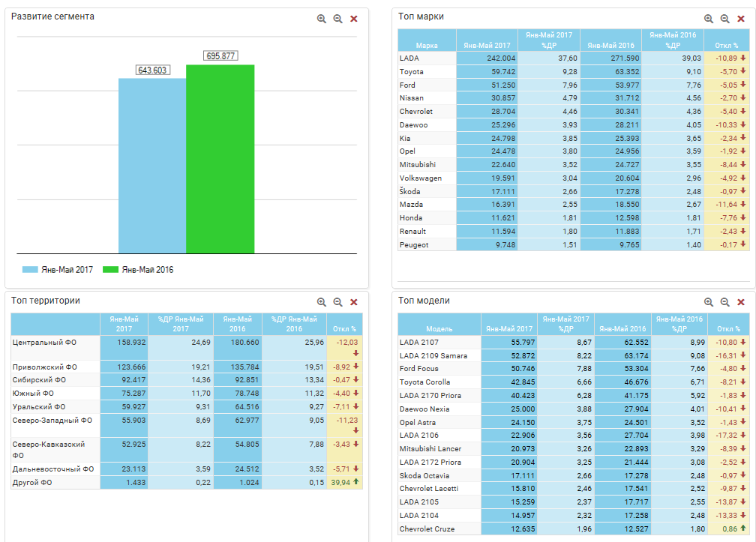Screen dimensions: 756x542
Task: Select the LADA row in Топ марки
Action: coord(427,58)
